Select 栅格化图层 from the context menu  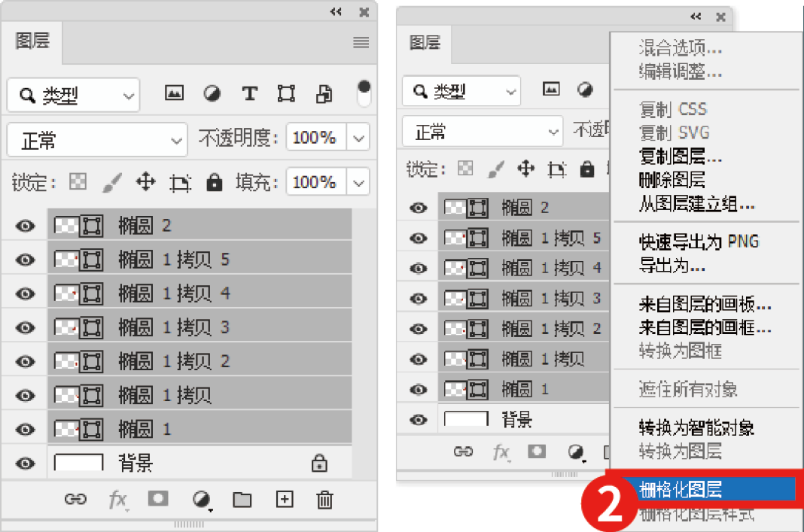(x=680, y=490)
